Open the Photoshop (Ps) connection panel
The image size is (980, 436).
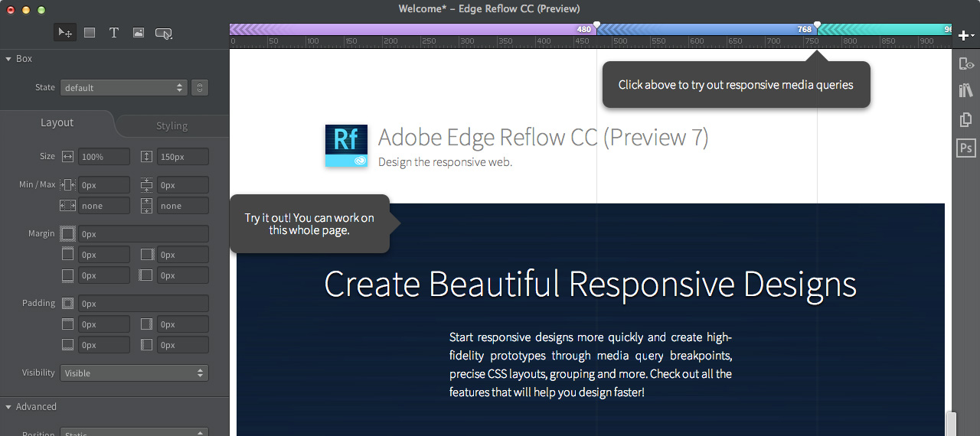pos(966,148)
